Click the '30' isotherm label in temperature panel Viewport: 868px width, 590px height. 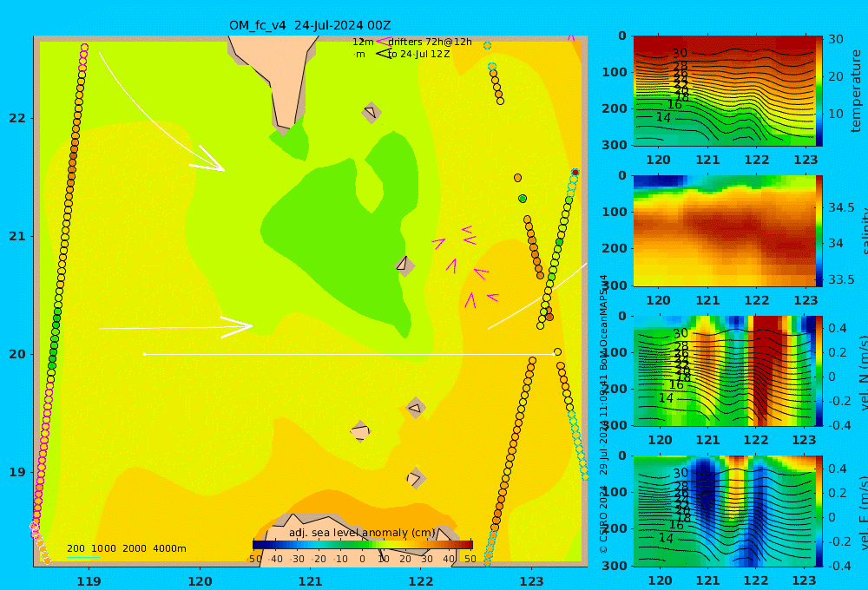680,53
